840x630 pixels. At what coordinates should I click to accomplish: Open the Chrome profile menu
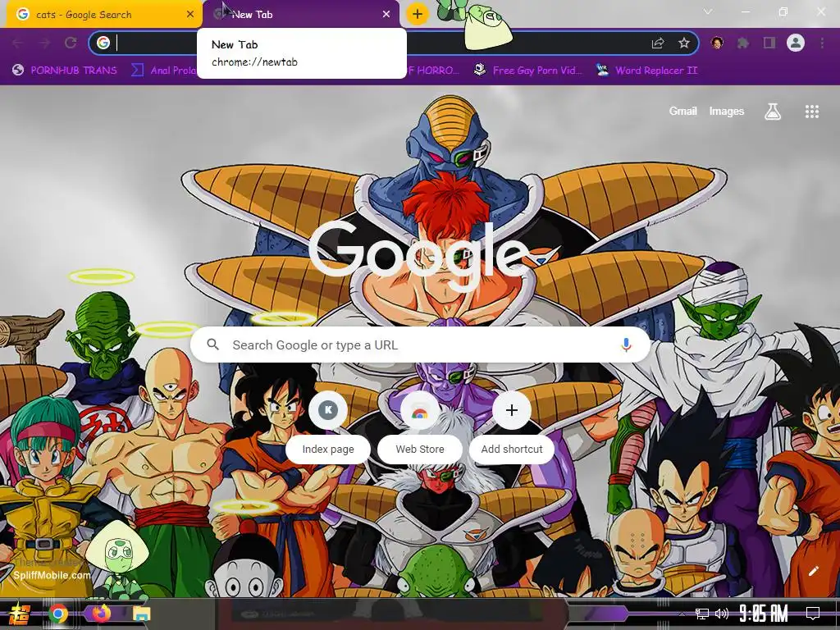(796, 43)
